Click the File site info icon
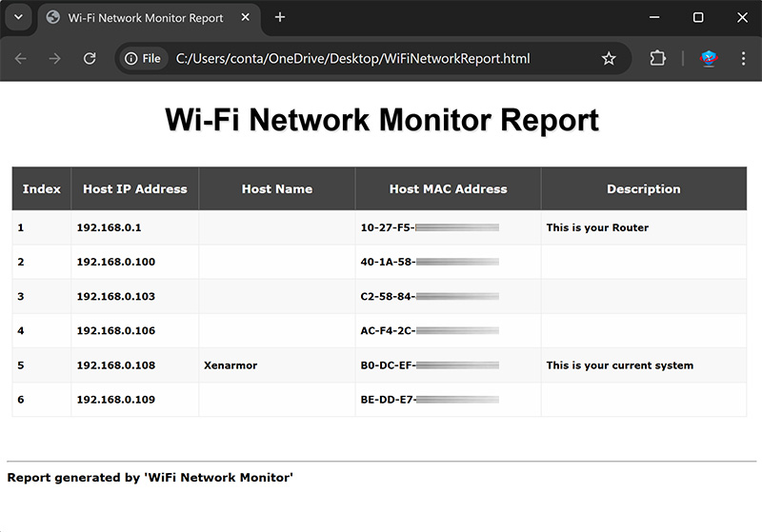Image resolution: width=762 pixels, height=532 pixels. [x=143, y=59]
